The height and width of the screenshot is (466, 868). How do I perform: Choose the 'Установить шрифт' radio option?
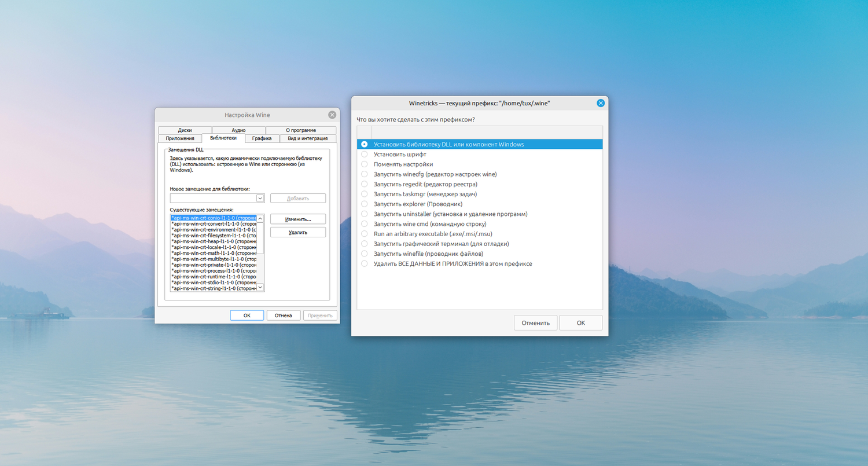coord(480,155)
